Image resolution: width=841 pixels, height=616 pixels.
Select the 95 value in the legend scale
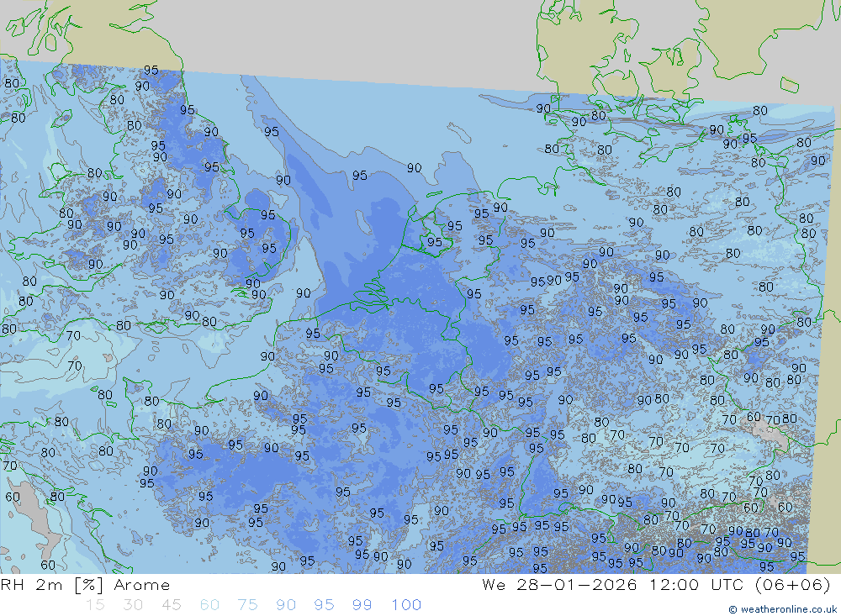coord(324,605)
